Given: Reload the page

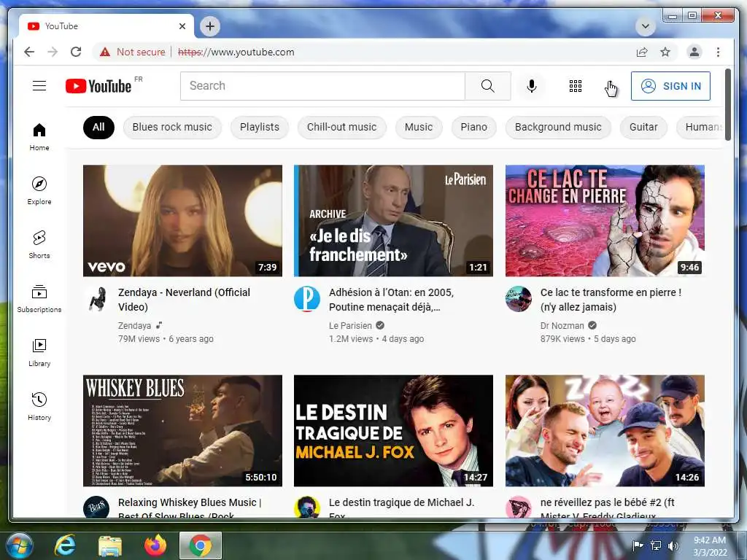Looking at the screenshot, I should coord(76,52).
